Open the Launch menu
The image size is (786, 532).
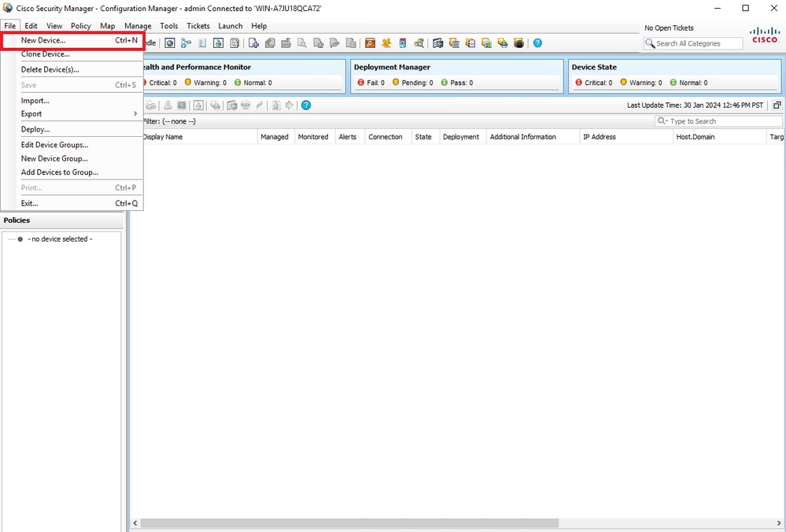(230, 25)
